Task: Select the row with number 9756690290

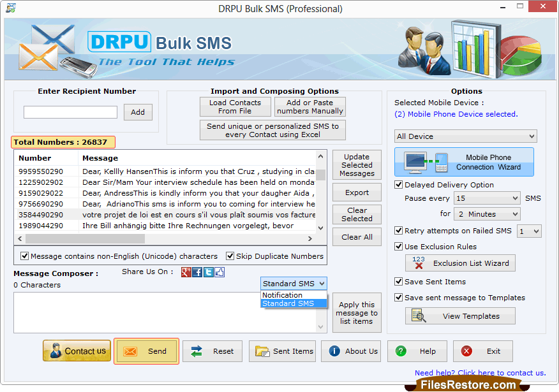Action: (x=165, y=204)
